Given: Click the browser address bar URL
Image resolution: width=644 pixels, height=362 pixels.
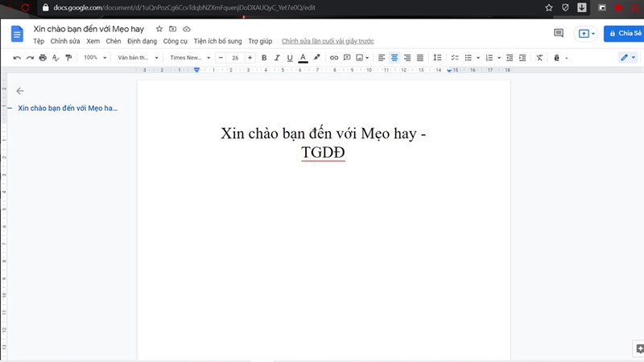Looking at the screenshot, I should pyautogui.click(x=184, y=7).
